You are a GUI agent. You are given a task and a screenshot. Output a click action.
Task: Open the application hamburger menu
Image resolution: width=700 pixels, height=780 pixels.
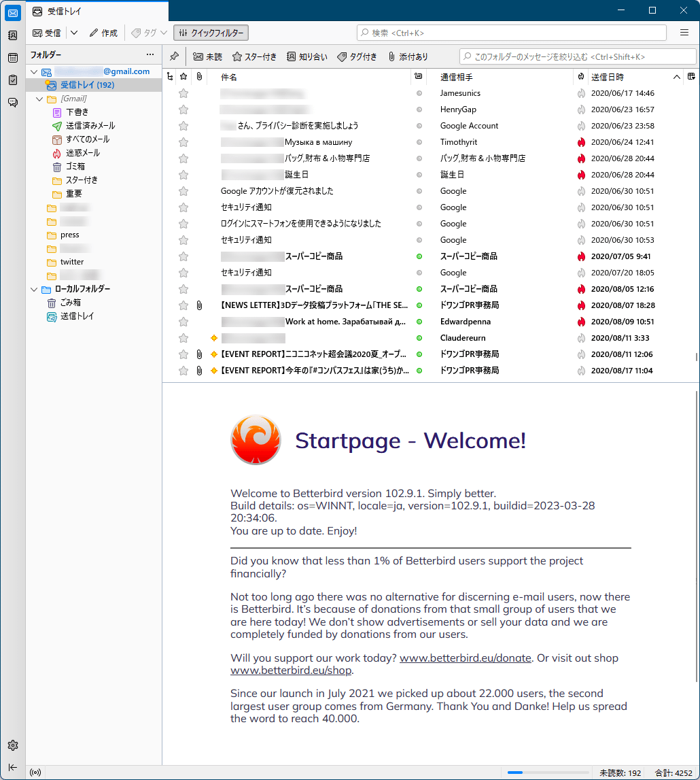[684, 33]
